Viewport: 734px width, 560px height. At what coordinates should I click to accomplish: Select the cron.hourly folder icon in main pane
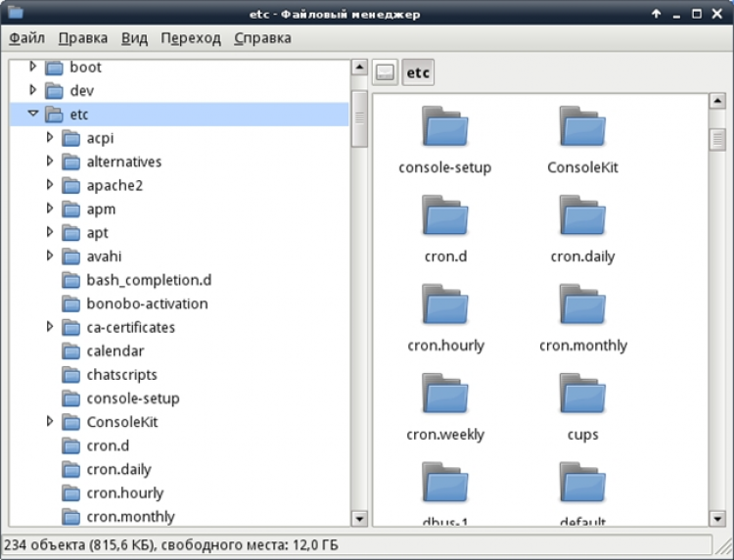(444, 304)
